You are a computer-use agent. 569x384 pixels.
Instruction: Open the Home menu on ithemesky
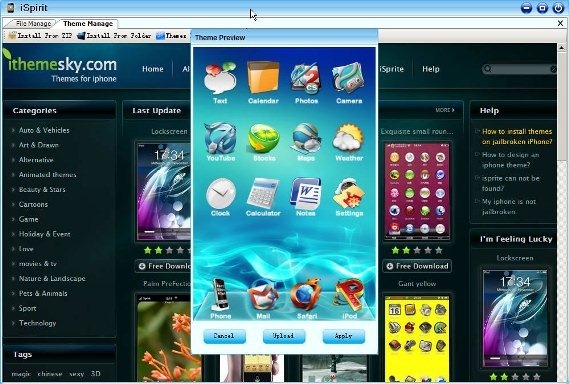pos(153,69)
